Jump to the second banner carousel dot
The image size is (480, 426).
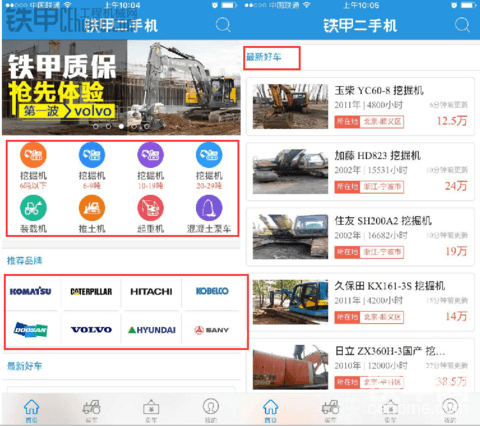pyautogui.click(x=108, y=126)
